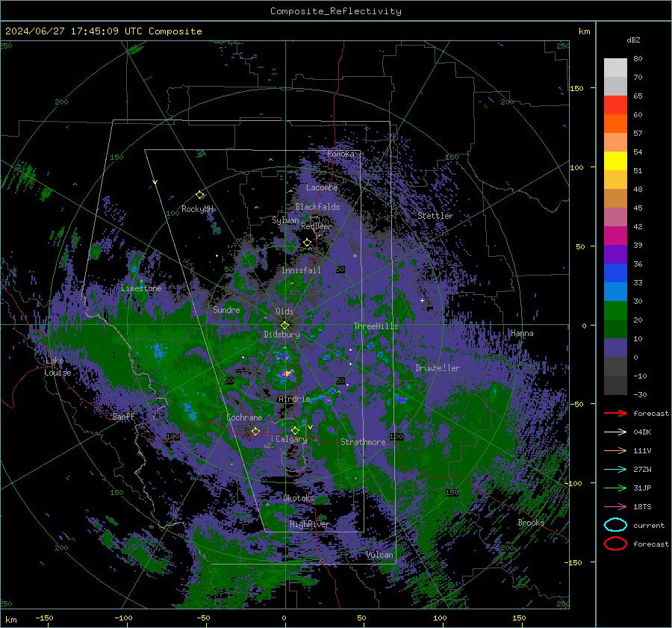This screenshot has height=628, width=672.
Task: Select the Drumheller label
Action: pyautogui.click(x=438, y=368)
